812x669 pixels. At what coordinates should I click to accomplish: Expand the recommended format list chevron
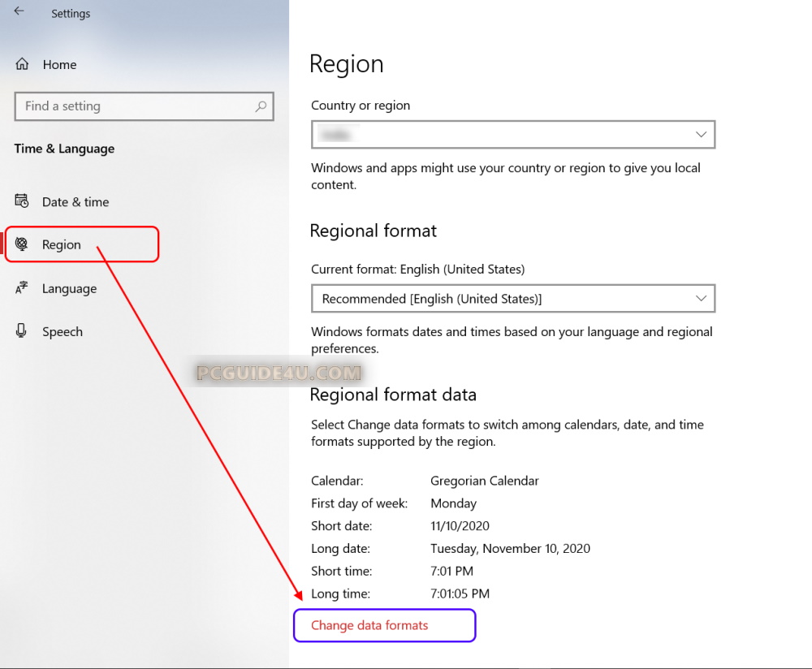(x=700, y=298)
